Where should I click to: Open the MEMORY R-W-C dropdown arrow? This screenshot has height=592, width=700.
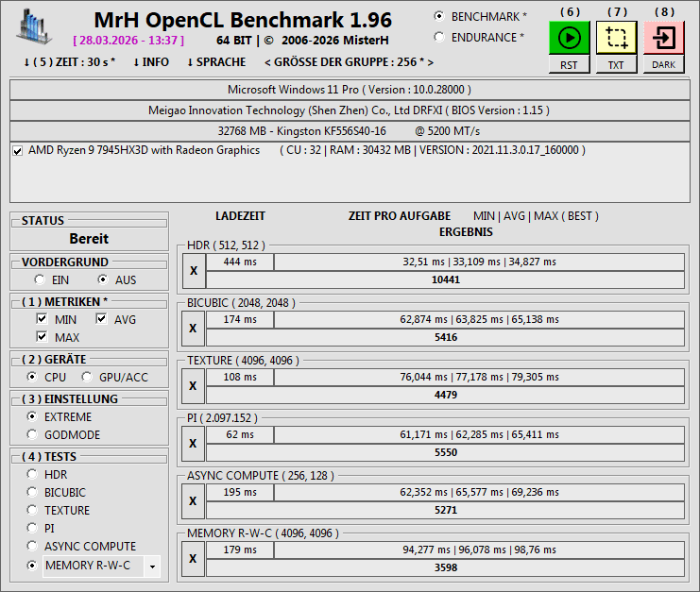pos(152,567)
